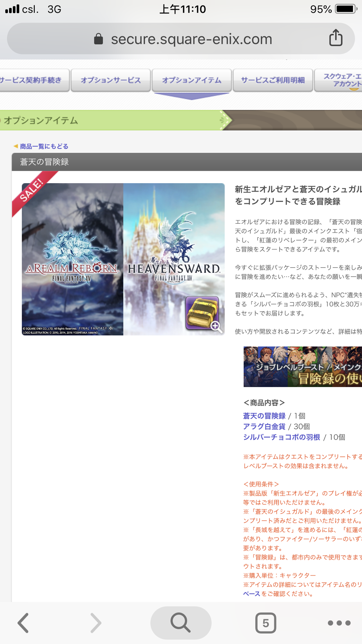362x644 pixels.
Task: Open the アラグ白金貨 item link
Action: (x=264, y=427)
